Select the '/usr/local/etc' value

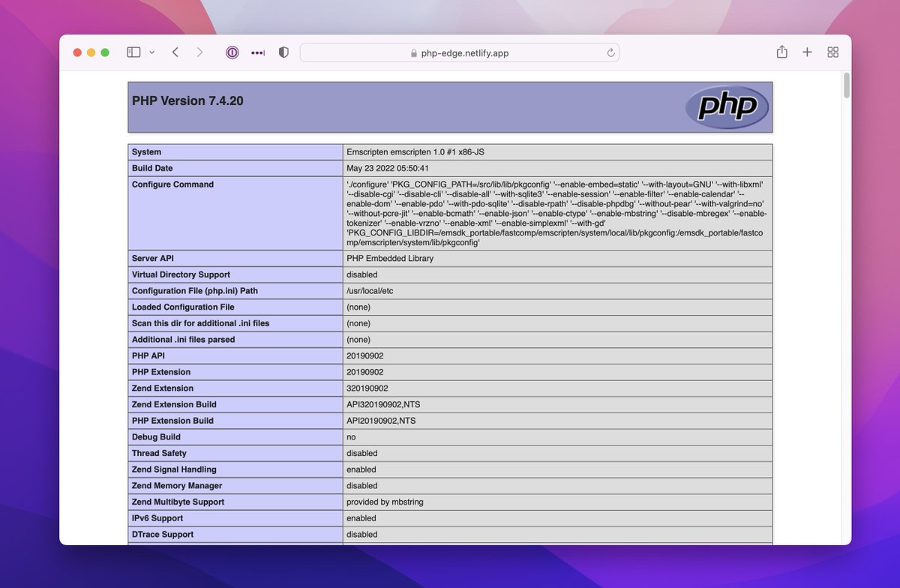[371, 291]
